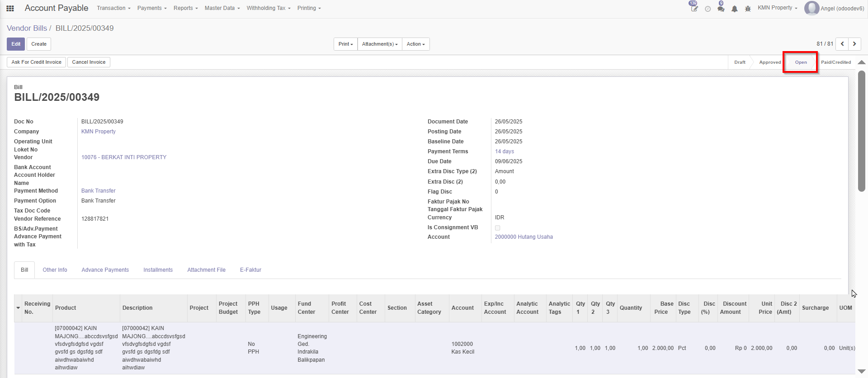Open 2000000 Hutang Usaha account link
Image resolution: width=868 pixels, height=378 pixels.
point(524,237)
